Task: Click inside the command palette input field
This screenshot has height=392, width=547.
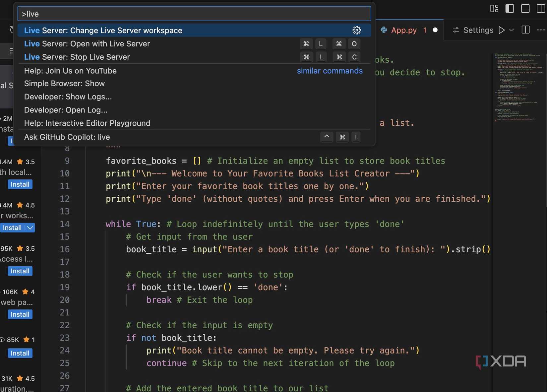Action: coord(194,14)
